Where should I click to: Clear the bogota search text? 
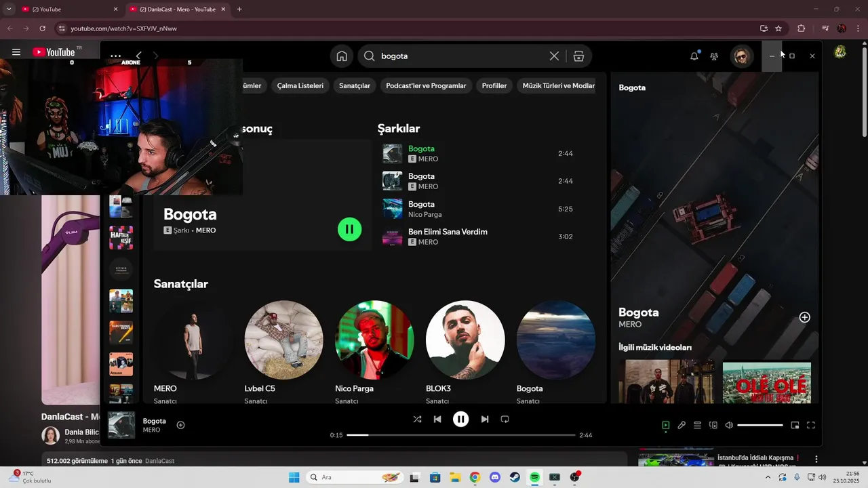pos(554,56)
